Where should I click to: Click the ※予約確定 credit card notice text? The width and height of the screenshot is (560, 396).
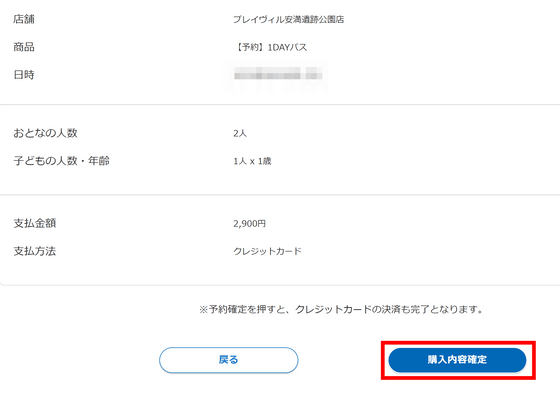(x=341, y=309)
